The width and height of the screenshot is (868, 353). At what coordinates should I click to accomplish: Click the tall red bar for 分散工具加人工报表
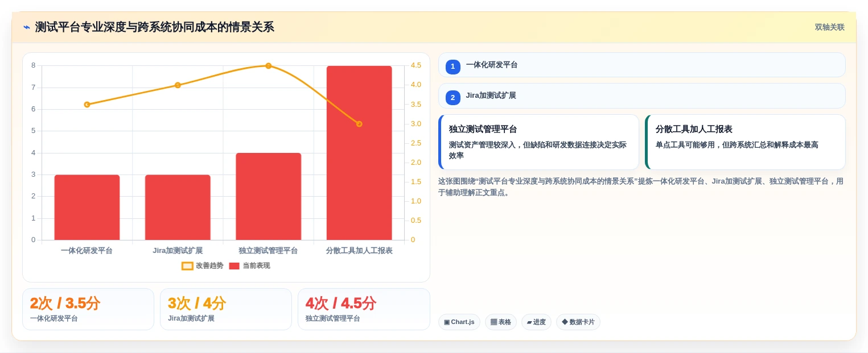point(359,153)
